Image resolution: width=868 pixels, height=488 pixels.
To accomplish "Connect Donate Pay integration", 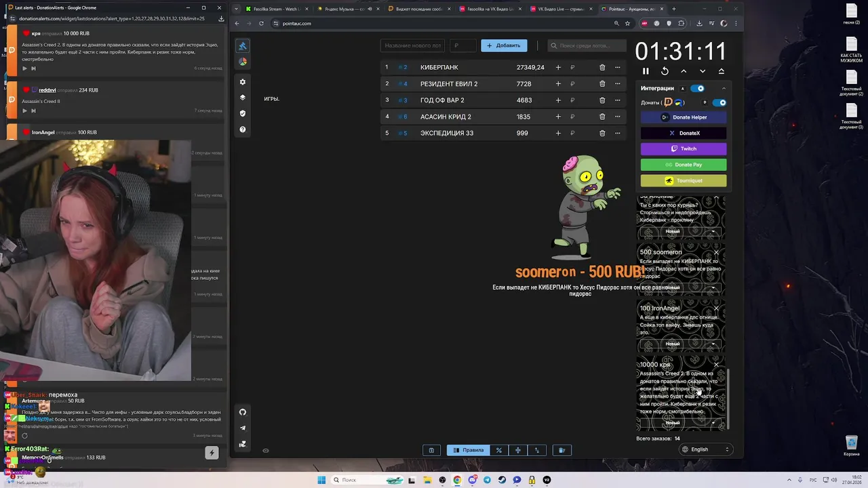I will pos(684,165).
